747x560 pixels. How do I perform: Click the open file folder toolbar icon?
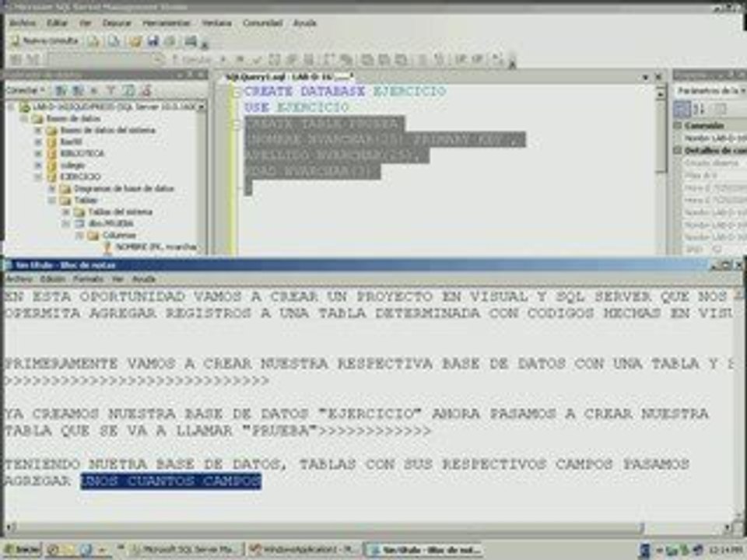coord(135,41)
